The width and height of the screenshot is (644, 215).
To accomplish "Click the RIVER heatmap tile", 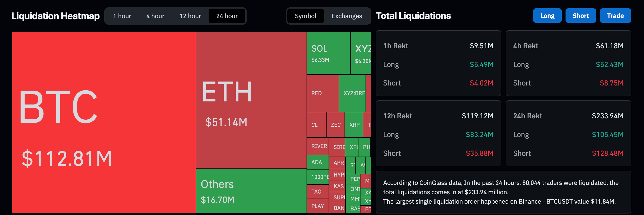I will pos(318,146).
